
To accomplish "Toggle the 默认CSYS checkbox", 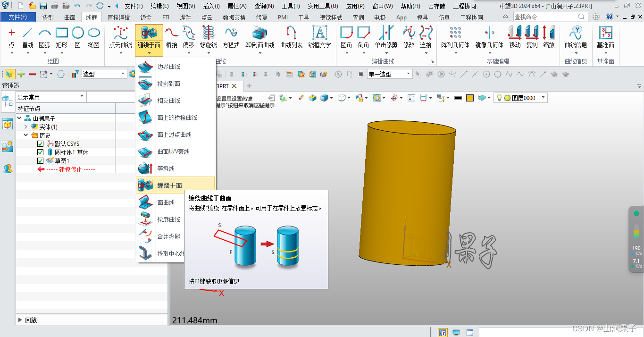I will [x=40, y=144].
